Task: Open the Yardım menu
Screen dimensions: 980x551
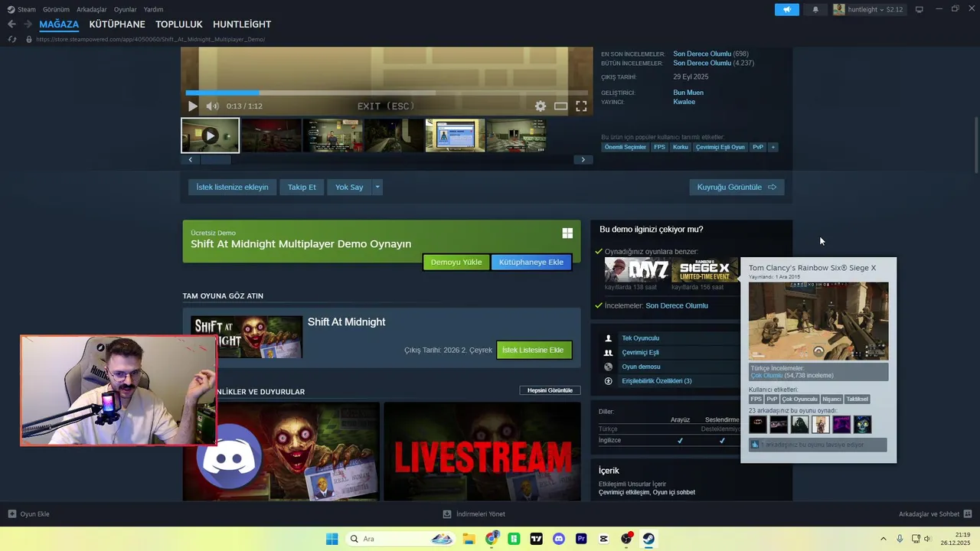Action: click(x=153, y=9)
